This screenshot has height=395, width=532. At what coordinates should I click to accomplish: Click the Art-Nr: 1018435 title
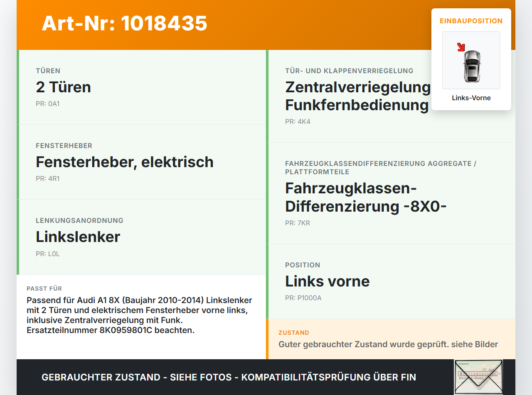124,23
